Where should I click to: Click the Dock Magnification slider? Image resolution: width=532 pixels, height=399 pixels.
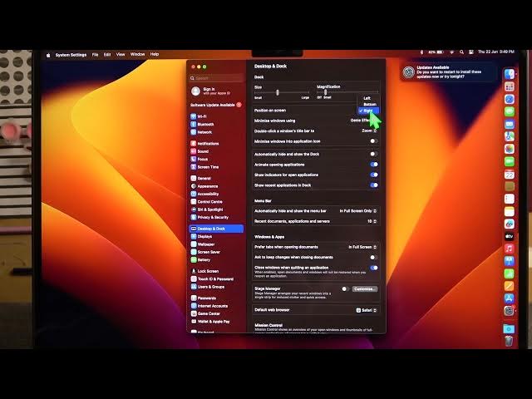tap(347, 92)
